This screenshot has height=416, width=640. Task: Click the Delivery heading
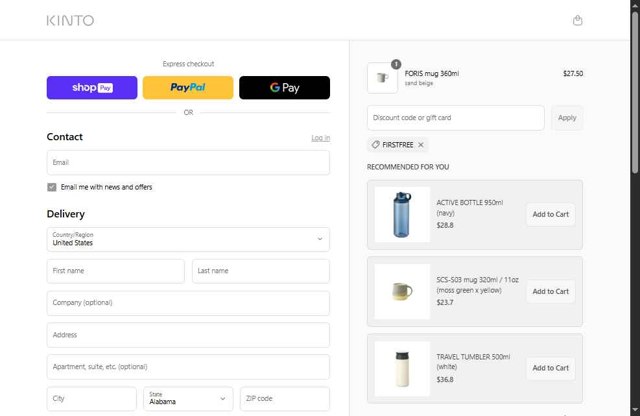66,214
